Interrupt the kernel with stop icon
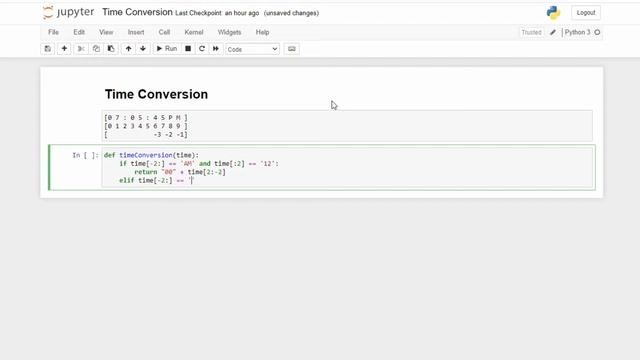 [188, 49]
